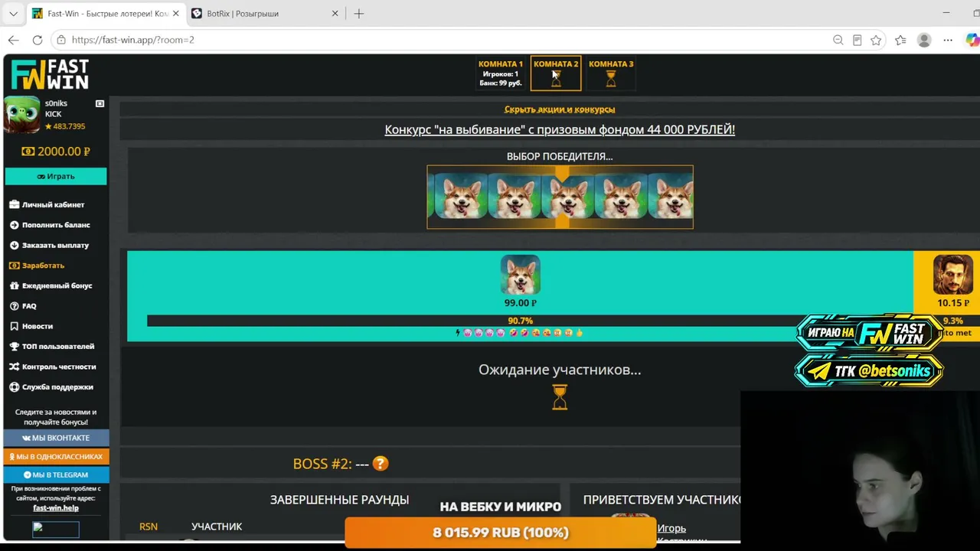Open Контроль честности in the sidebar
980x551 pixels.
(53, 367)
